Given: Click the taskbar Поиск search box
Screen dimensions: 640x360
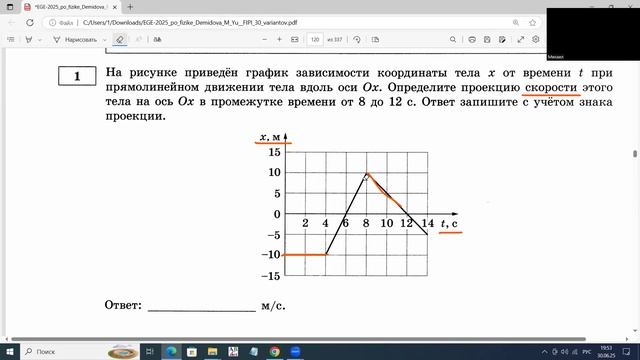Looking at the screenshot, I should 80,351.
